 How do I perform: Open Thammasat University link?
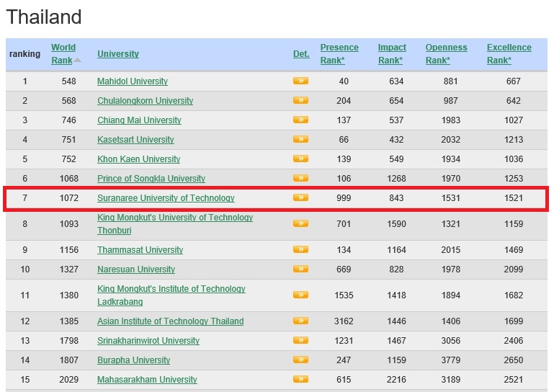pos(140,250)
